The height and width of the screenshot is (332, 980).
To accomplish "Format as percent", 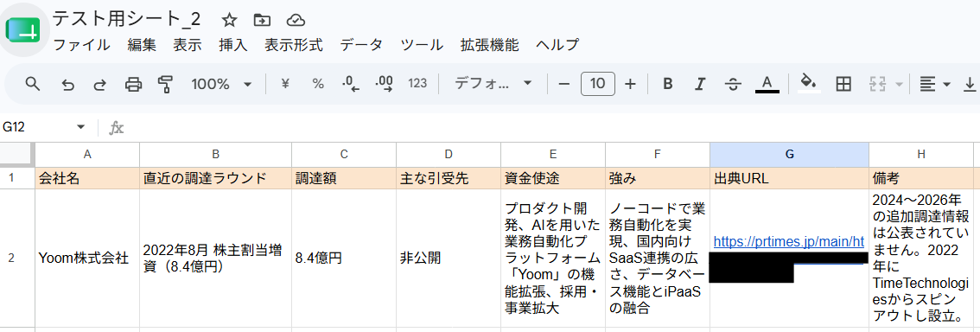I will (x=318, y=84).
